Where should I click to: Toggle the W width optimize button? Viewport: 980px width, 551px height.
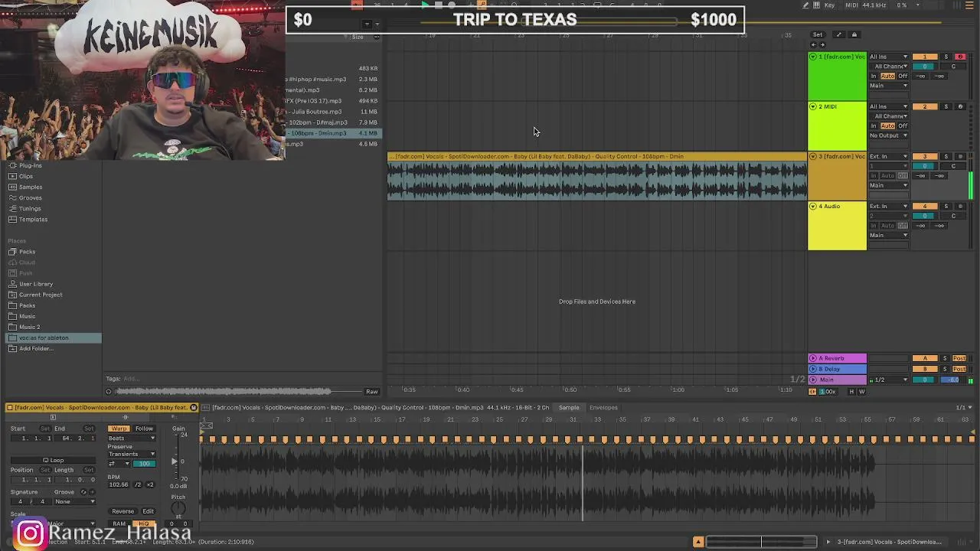(861, 391)
